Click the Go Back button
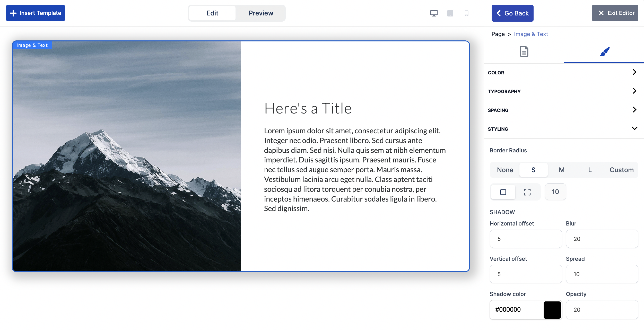 [512, 13]
